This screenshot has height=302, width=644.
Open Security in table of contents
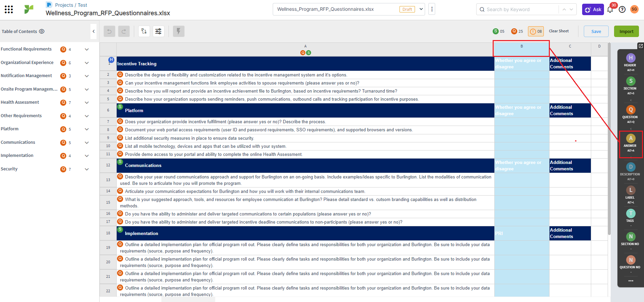(9, 169)
